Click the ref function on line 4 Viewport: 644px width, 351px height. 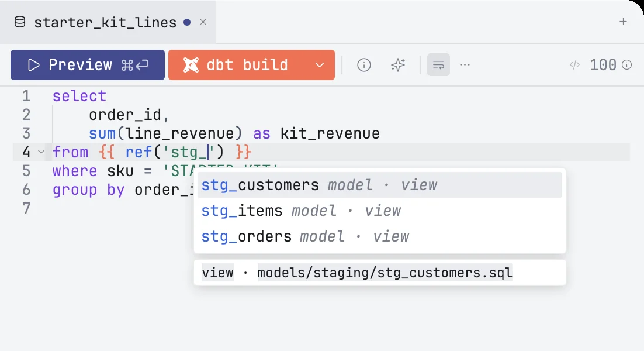pos(139,153)
